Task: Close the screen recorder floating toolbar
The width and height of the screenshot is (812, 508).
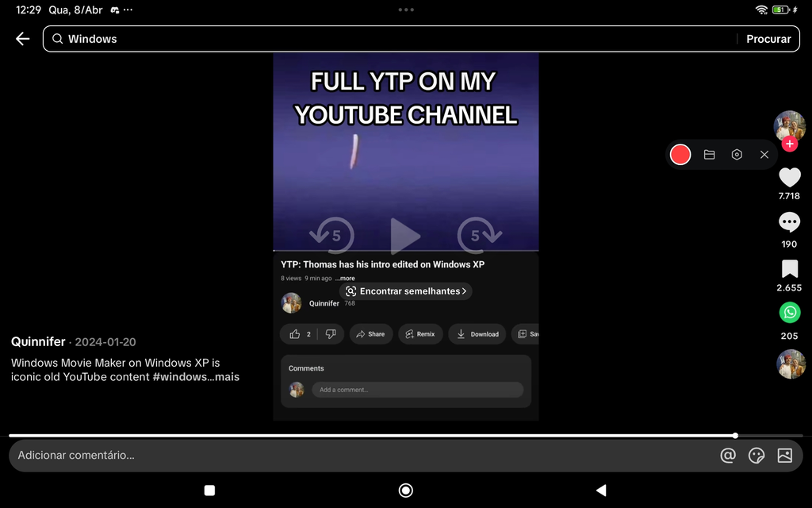Action: coord(764,155)
